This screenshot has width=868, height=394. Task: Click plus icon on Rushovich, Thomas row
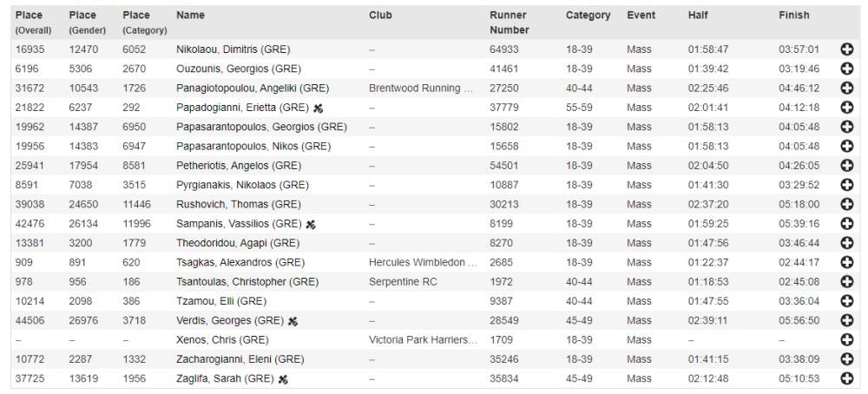[847, 204]
